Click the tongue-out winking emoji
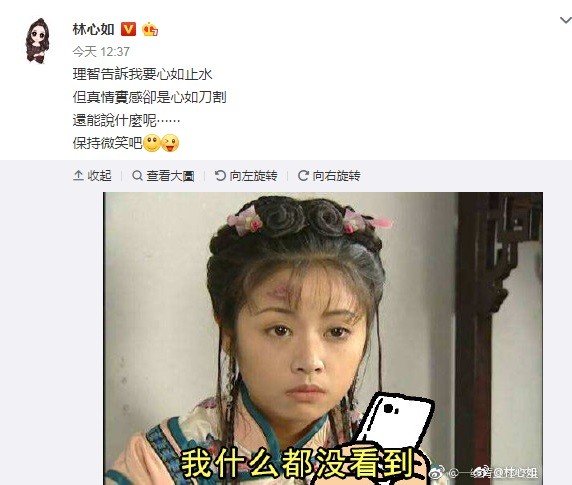 click(x=170, y=143)
